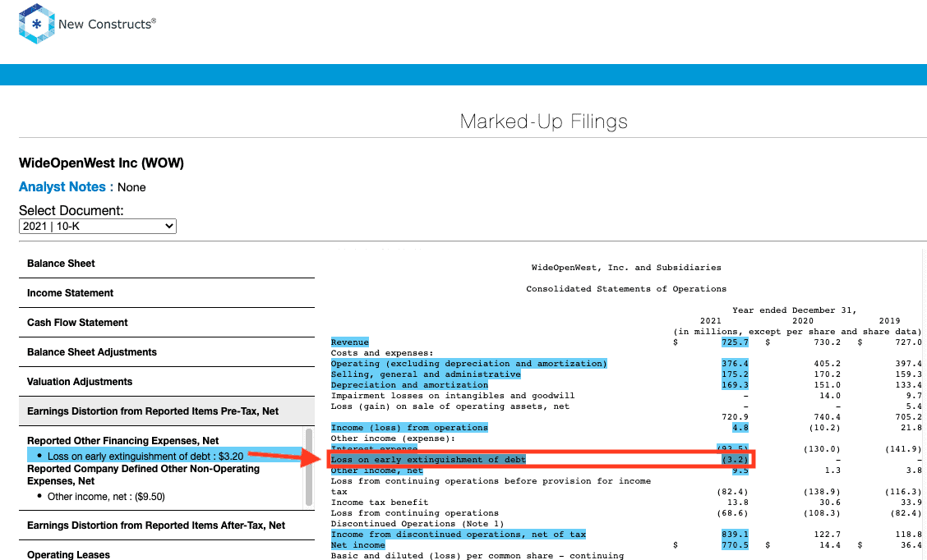This screenshot has width=927, height=560.
Task: Click the highlighted Net income label
Action: tap(357, 544)
